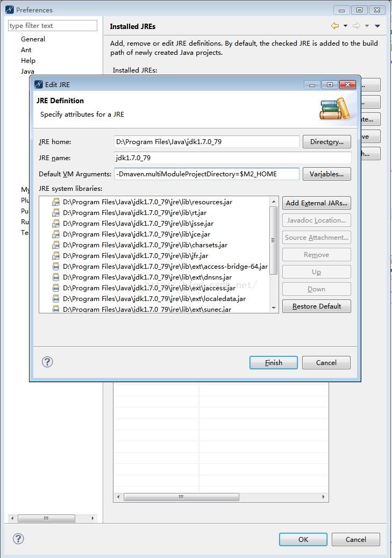Click right arrow of Installed JREs table scrollbar

[x=323, y=497]
